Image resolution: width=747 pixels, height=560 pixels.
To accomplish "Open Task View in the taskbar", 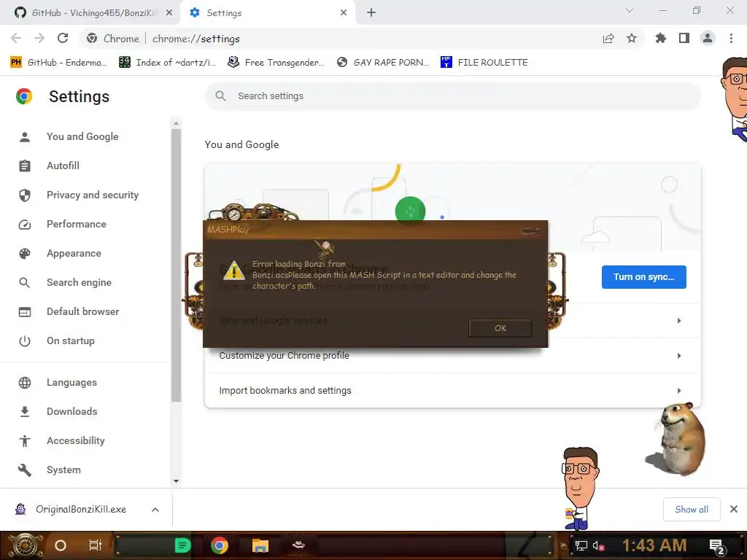I will tap(96, 545).
